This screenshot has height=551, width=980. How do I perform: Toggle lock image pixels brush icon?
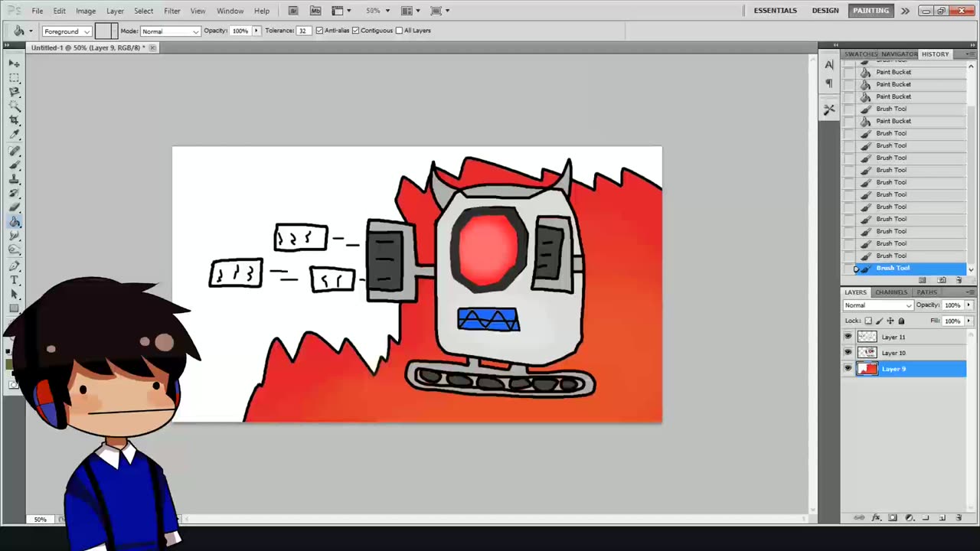click(x=879, y=321)
